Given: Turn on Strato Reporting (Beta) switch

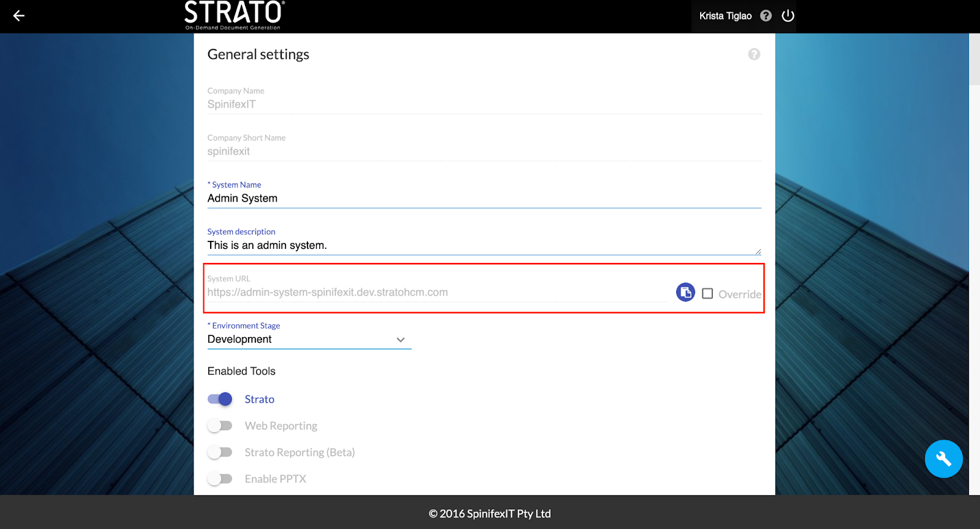Looking at the screenshot, I should (220, 452).
